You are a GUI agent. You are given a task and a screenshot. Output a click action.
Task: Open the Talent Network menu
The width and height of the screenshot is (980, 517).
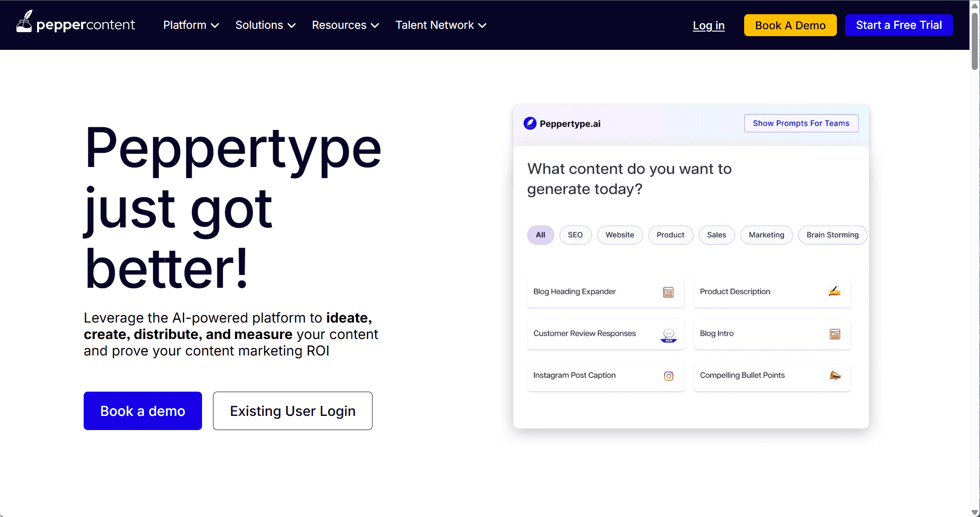[x=440, y=25]
